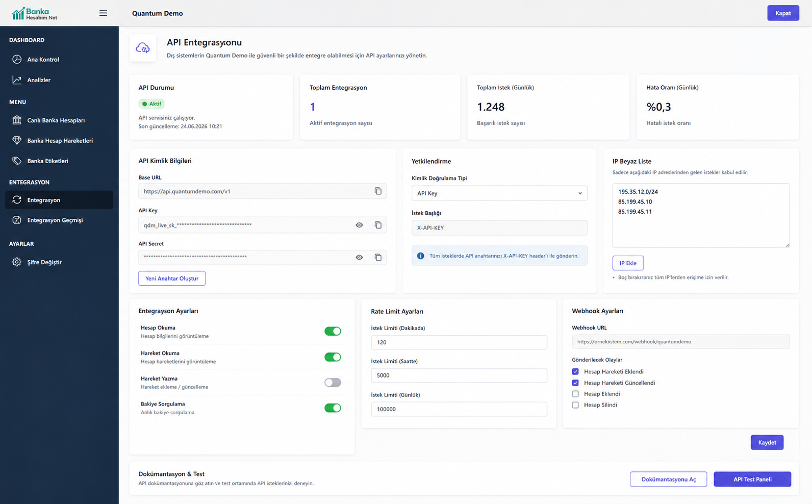The width and height of the screenshot is (812, 504).
Task: Click 'Son güncelleme: 24.06.2026 10:21' text
Action: pyautogui.click(x=180, y=126)
